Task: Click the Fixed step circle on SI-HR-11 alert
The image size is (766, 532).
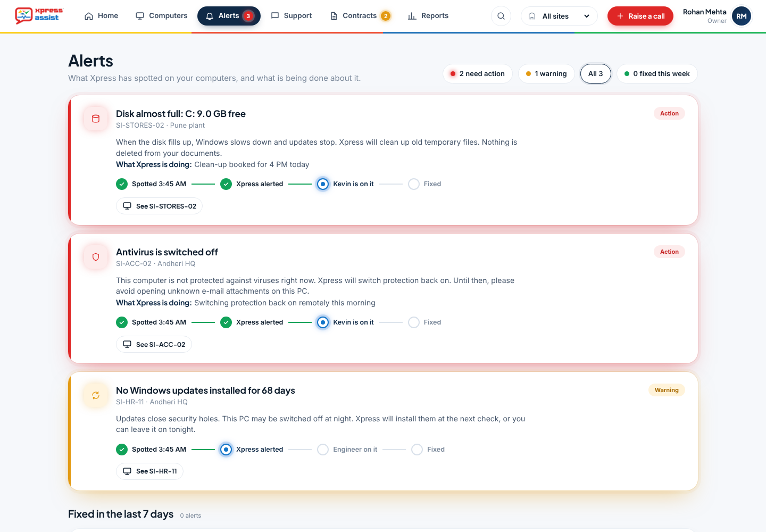Action: click(x=417, y=450)
